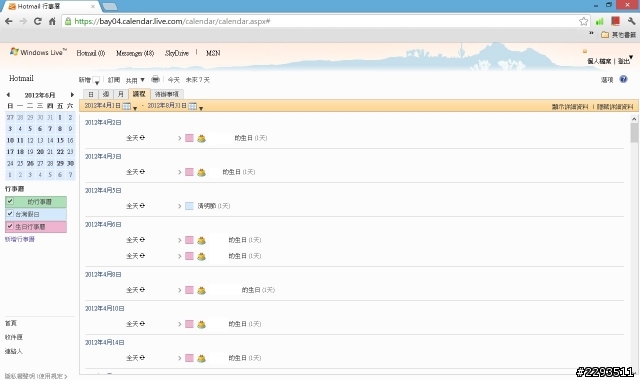Open 收件匣 inbox in the left sidebar

click(x=13, y=337)
